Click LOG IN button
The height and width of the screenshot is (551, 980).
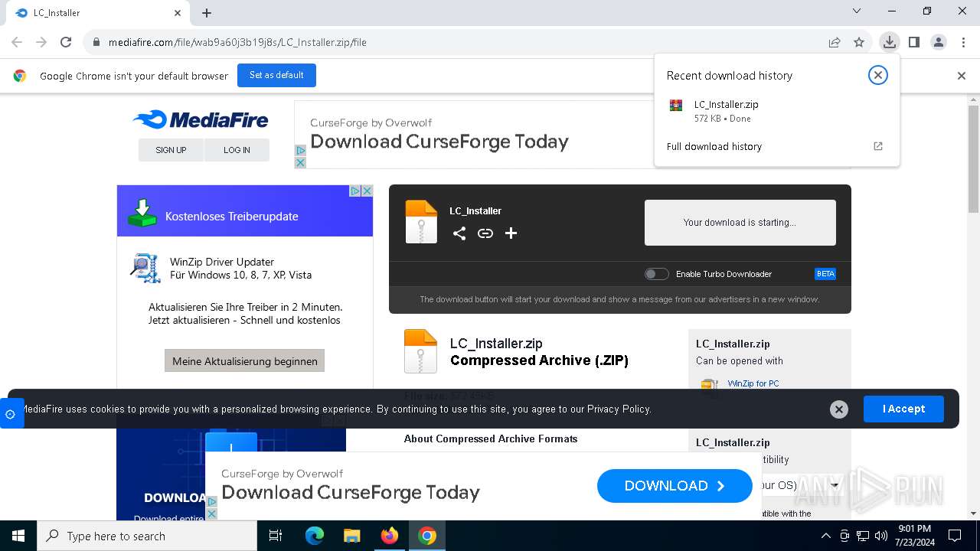237,150
